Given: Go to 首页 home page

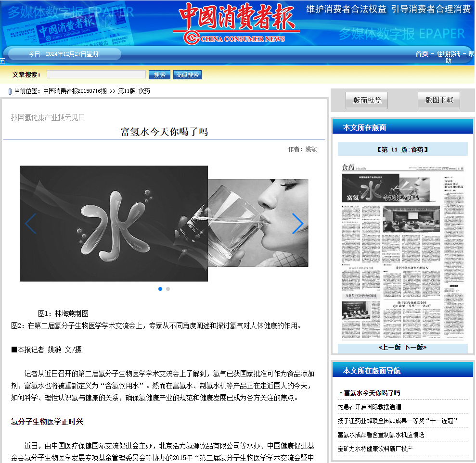Looking at the screenshot, I should [x=422, y=54].
